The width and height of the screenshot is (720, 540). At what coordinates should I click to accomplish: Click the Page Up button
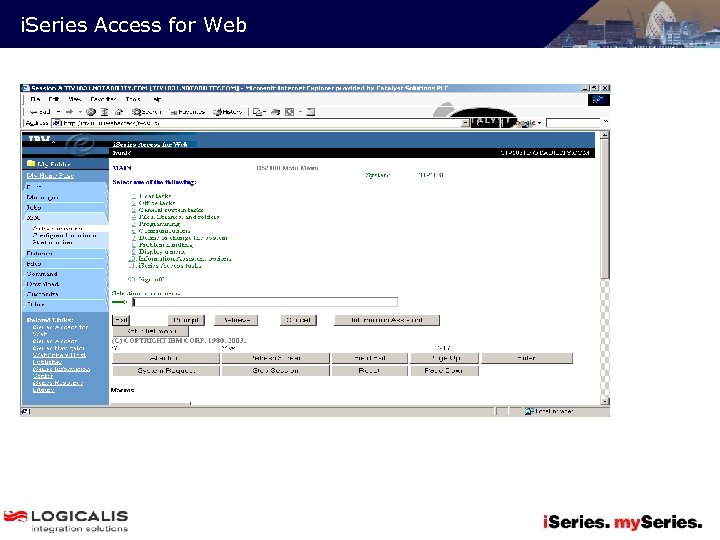pos(444,358)
